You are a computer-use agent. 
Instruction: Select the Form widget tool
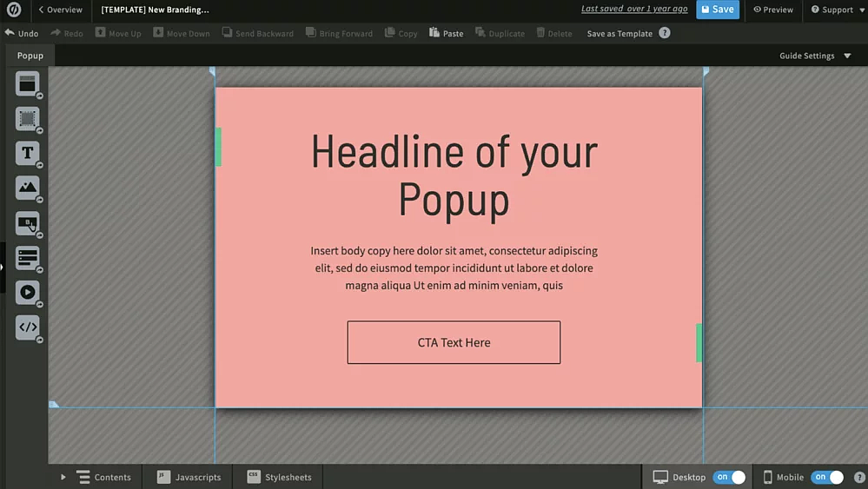point(27,258)
